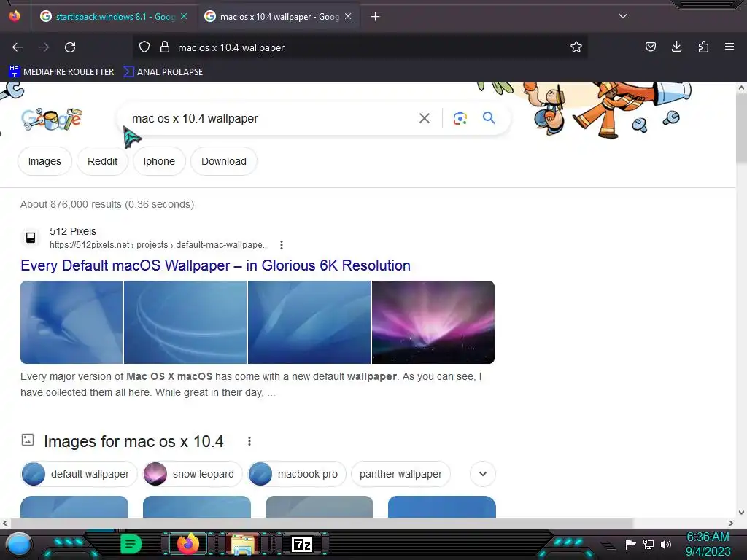
Task: Select the mac os x 10.4 wallpaper tab
Action: tap(278, 17)
